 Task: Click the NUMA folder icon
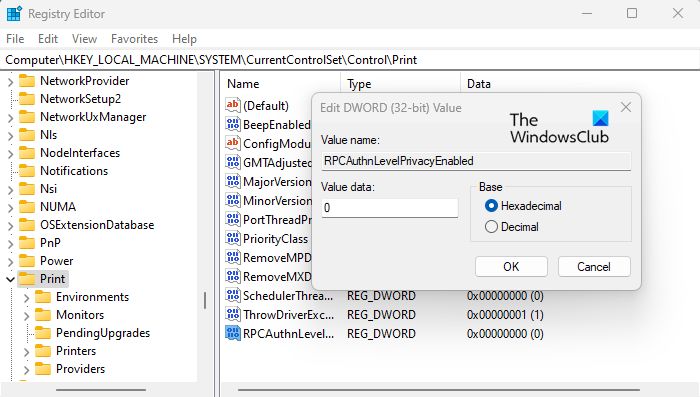27,207
